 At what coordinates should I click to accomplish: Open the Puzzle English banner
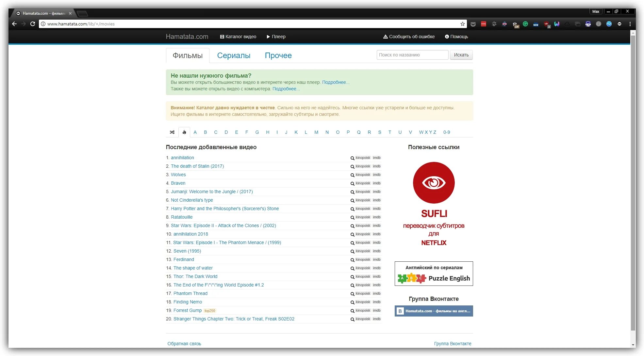pyautogui.click(x=434, y=273)
